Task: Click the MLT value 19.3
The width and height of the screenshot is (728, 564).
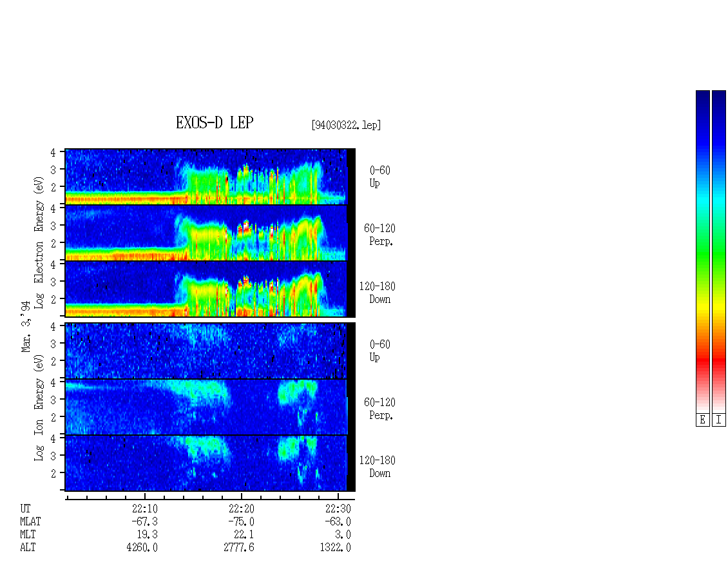Action: 148,534
